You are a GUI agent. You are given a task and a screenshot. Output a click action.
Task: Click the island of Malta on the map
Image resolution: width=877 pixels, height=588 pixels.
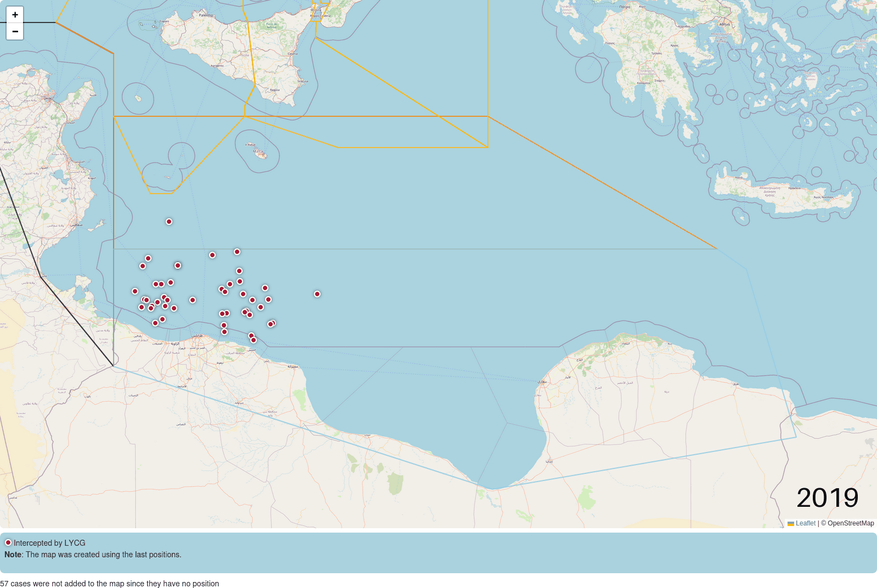coord(261,154)
